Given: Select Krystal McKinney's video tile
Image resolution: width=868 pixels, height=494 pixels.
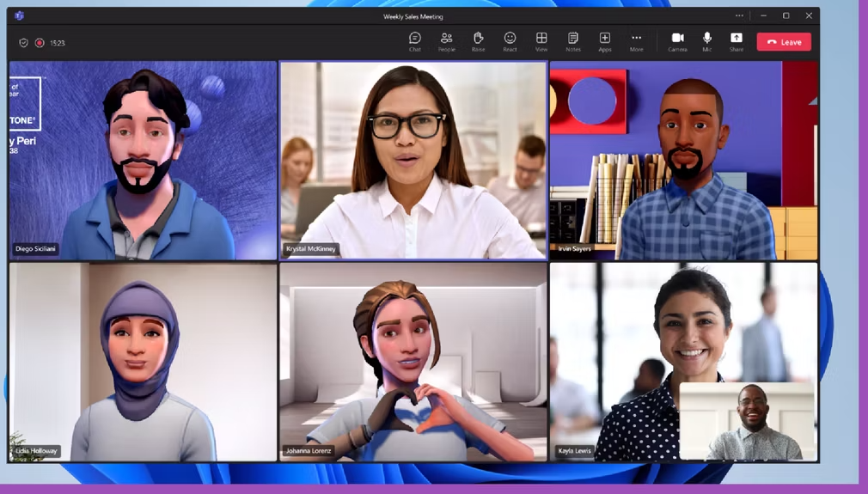Looking at the screenshot, I should tap(413, 161).
